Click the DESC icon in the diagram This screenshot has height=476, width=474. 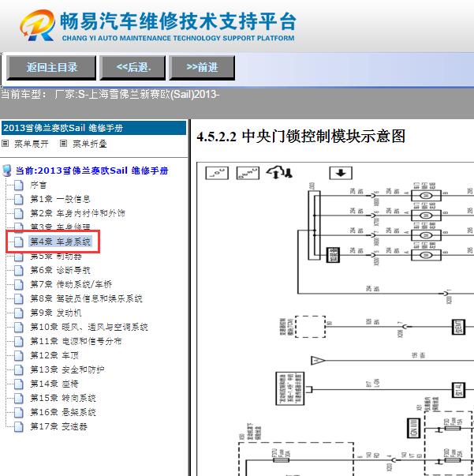point(248,173)
